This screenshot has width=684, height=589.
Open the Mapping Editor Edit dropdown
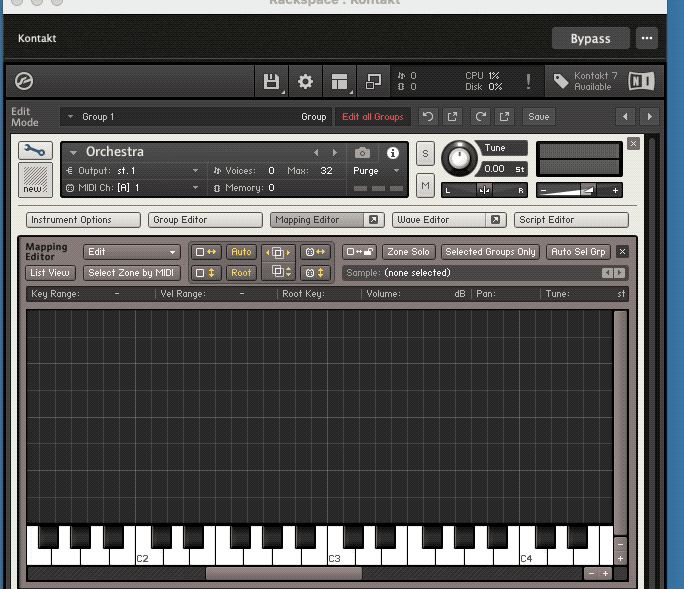pyautogui.click(x=131, y=252)
